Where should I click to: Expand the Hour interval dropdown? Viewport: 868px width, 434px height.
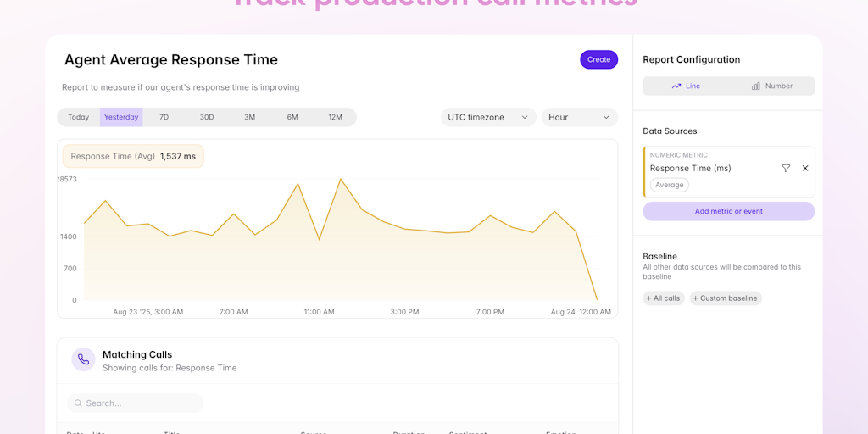coord(579,117)
